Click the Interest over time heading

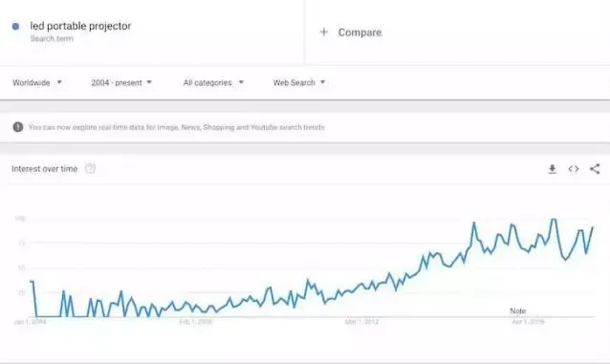44,169
